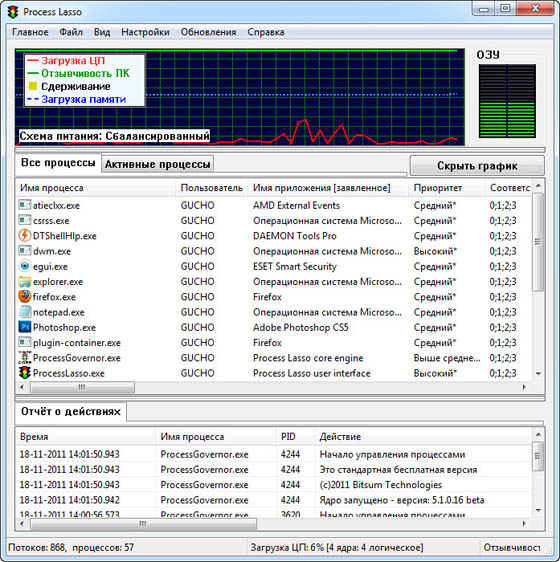
Task: Click the firefox.exe Firefox icon
Action: tap(25, 296)
